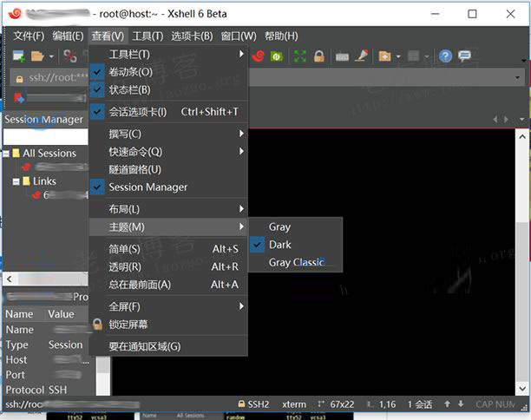The image size is (531, 420).
Task: Click the SSH2 label in the status bar
Action: tap(258, 404)
